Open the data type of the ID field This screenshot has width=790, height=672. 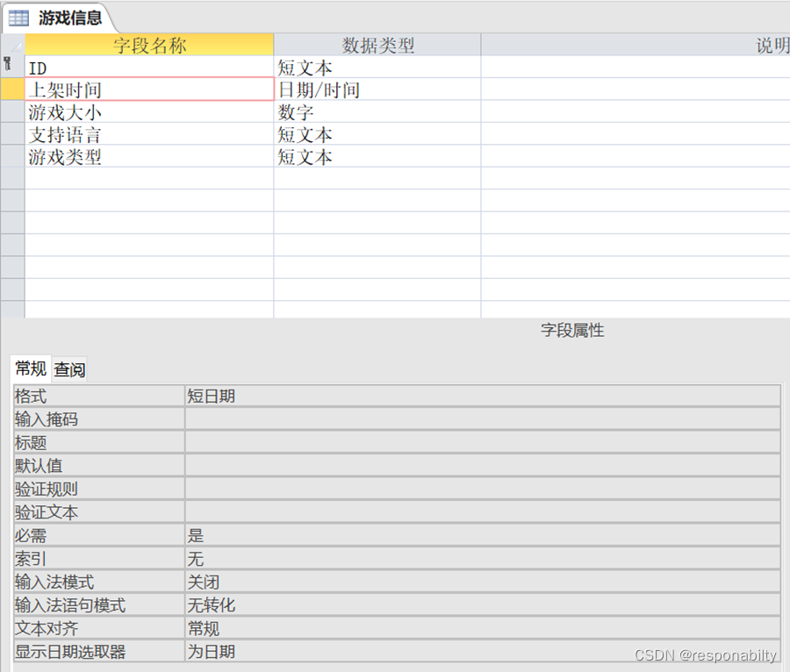[x=377, y=67]
